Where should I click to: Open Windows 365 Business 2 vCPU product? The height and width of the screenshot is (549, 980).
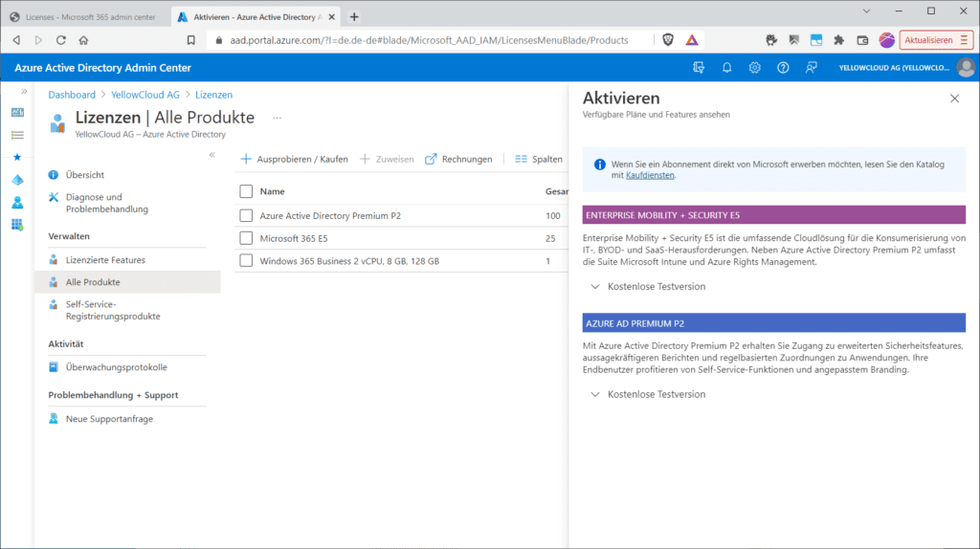tap(349, 261)
